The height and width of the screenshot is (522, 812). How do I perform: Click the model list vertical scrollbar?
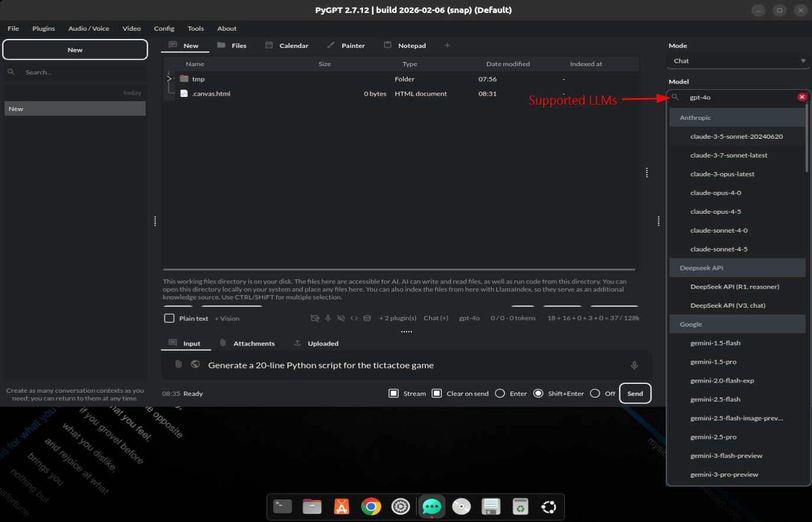tap(807, 139)
